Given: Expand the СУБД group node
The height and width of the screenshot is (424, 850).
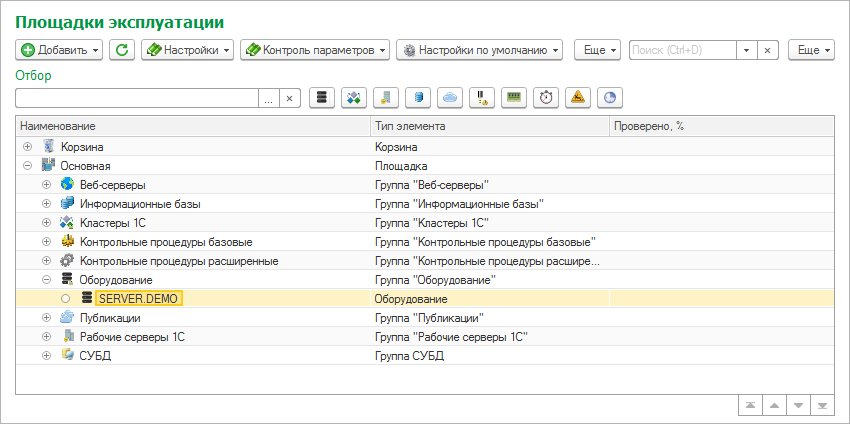Looking at the screenshot, I should [x=46, y=355].
